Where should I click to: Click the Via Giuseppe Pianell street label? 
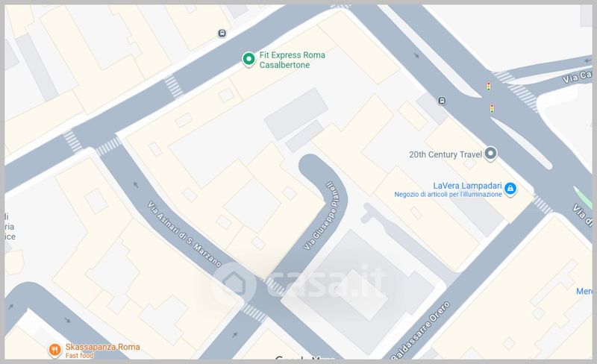[x=321, y=216]
